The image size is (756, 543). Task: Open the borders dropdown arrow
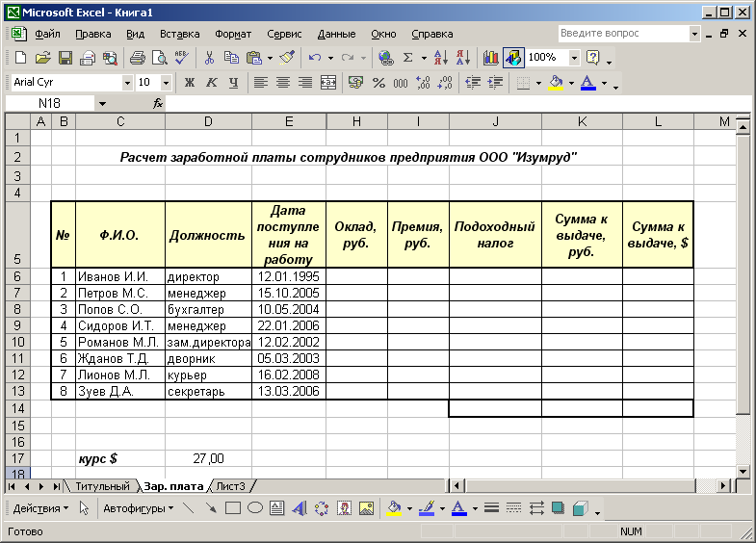pyautogui.click(x=538, y=83)
